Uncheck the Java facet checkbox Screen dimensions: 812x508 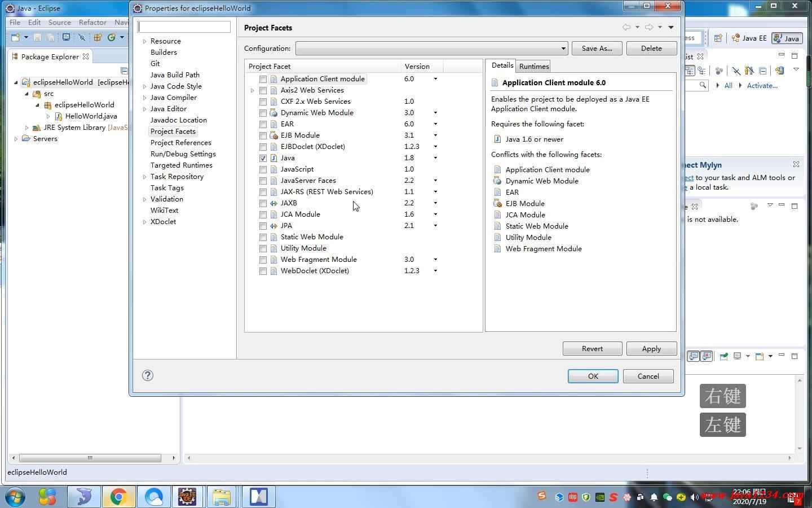[x=263, y=158]
